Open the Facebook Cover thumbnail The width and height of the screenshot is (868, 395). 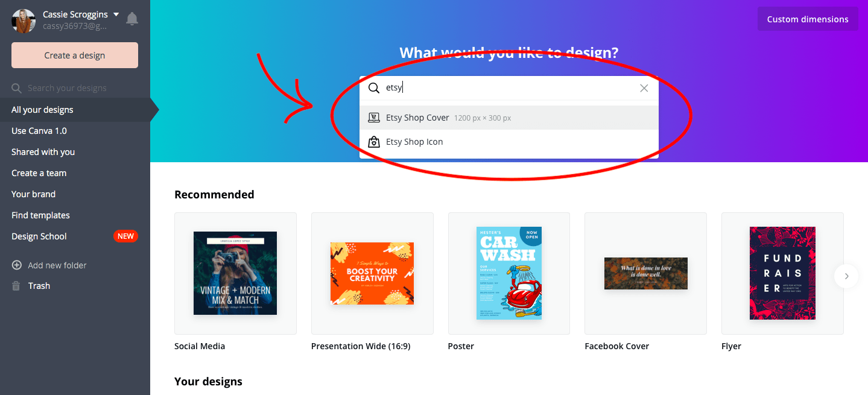[645, 273]
